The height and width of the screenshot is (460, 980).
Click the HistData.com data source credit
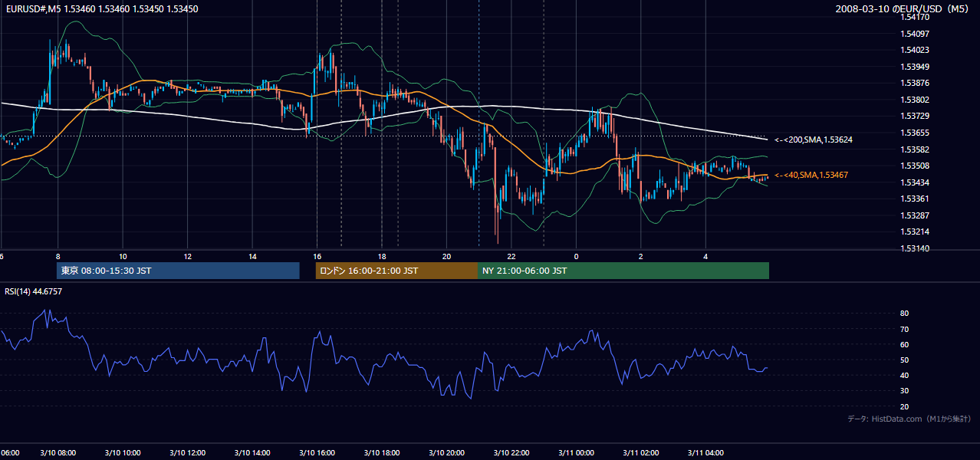[909, 419]
